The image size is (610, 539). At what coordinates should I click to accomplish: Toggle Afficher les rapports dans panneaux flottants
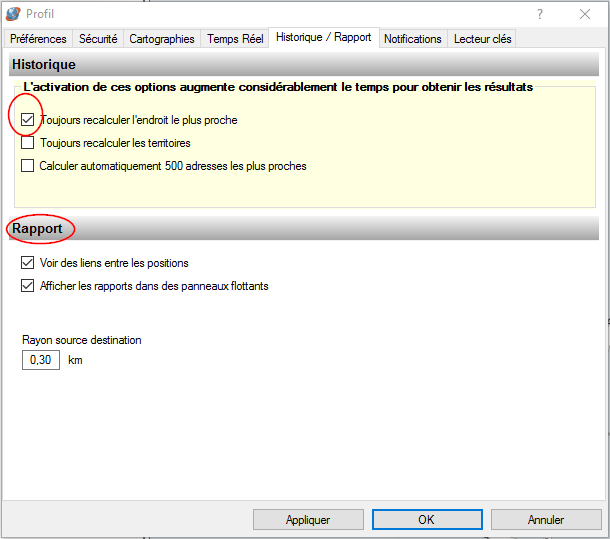[28, 286]
